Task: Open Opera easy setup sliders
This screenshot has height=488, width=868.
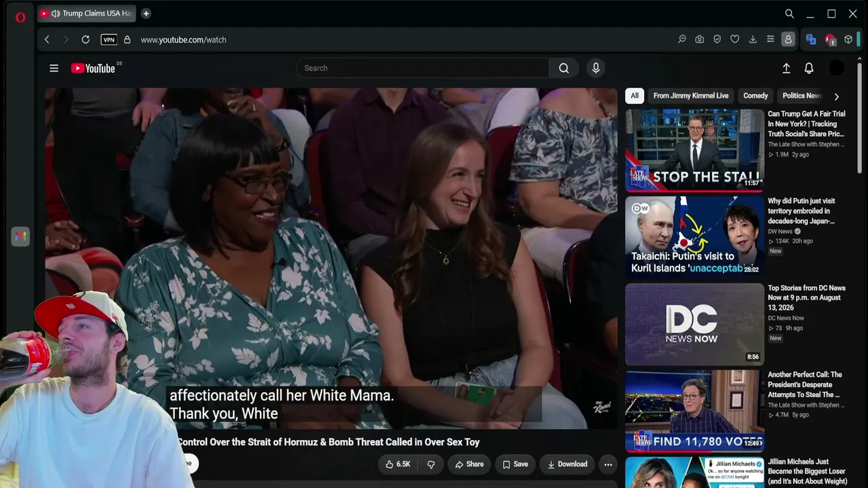Action: tap(770, 39)
